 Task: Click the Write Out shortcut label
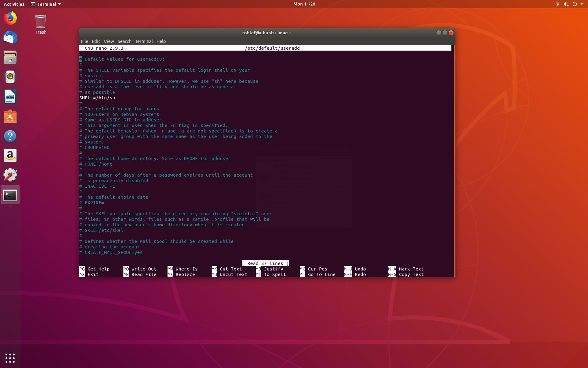(x=143, y=269)
